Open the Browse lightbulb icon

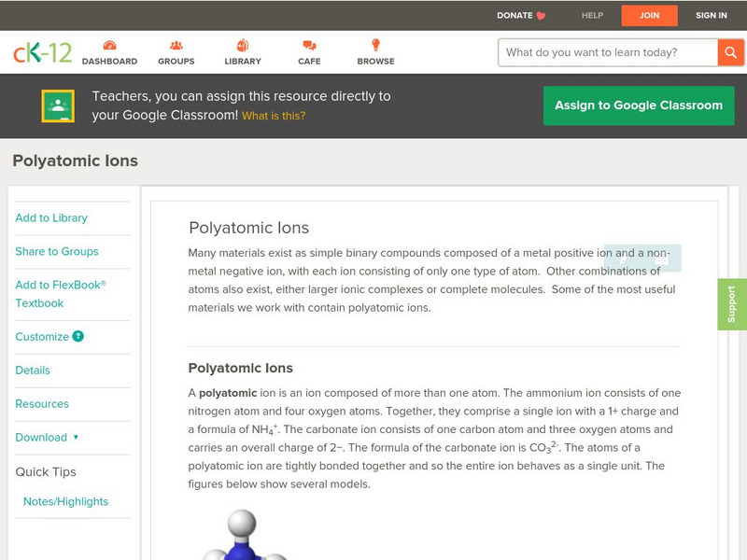coord(376,45)
